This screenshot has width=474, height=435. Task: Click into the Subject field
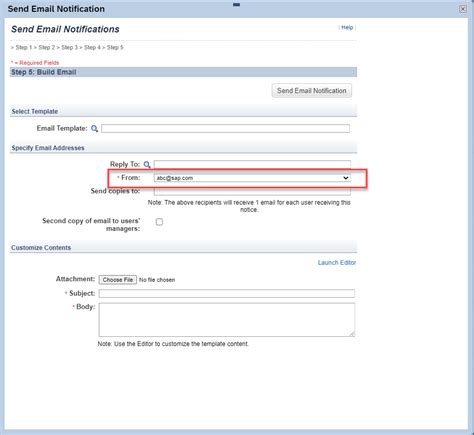click(x=227, y=294)
